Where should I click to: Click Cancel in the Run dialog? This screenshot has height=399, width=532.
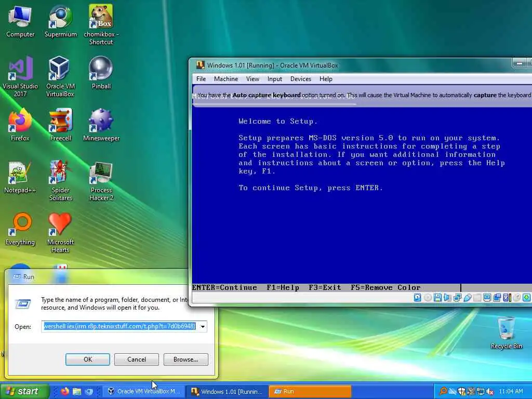137,360
